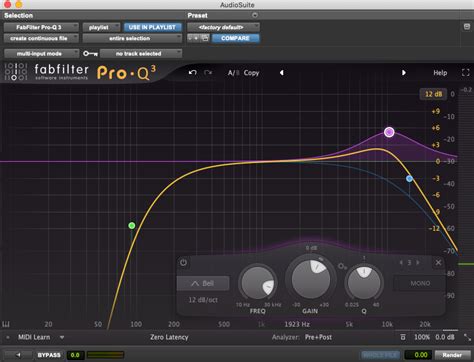Click the 1923 Hz frequency readout

[x=297, y=324]
